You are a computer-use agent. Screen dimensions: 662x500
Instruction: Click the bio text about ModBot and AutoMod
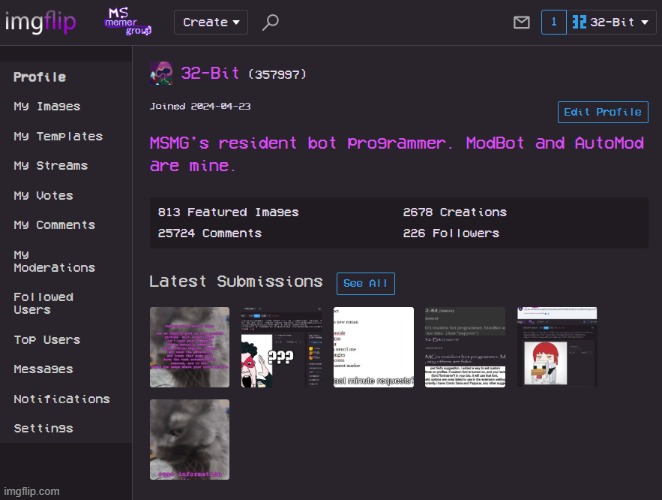(x=397, y=154)
